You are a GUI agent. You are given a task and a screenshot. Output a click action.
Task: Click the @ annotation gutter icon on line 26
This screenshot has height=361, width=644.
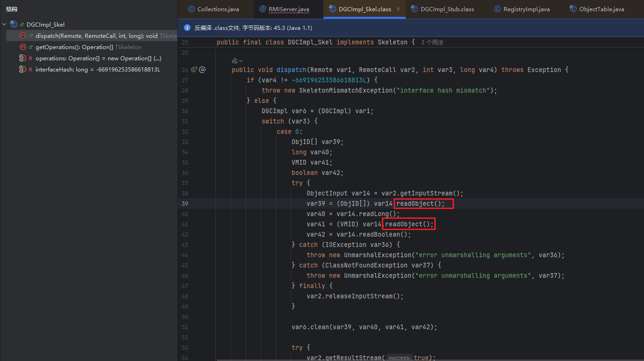(x=202, y=70)
